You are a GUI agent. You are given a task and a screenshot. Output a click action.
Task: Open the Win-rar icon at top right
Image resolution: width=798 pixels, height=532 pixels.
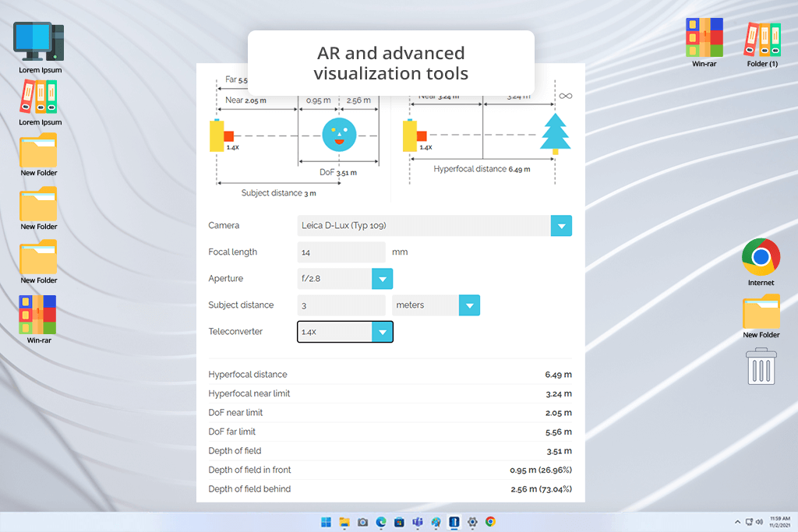point(704,43)
